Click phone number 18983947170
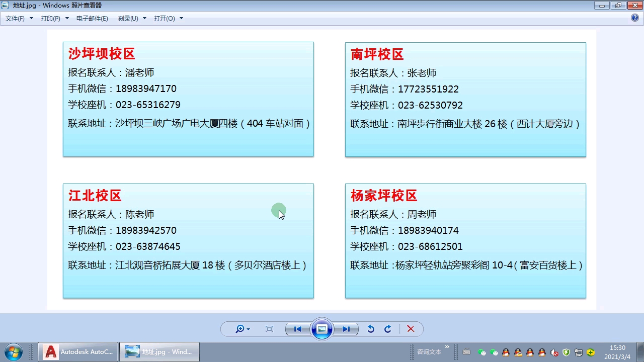This screenshot has height=362, width=644. 146,88
